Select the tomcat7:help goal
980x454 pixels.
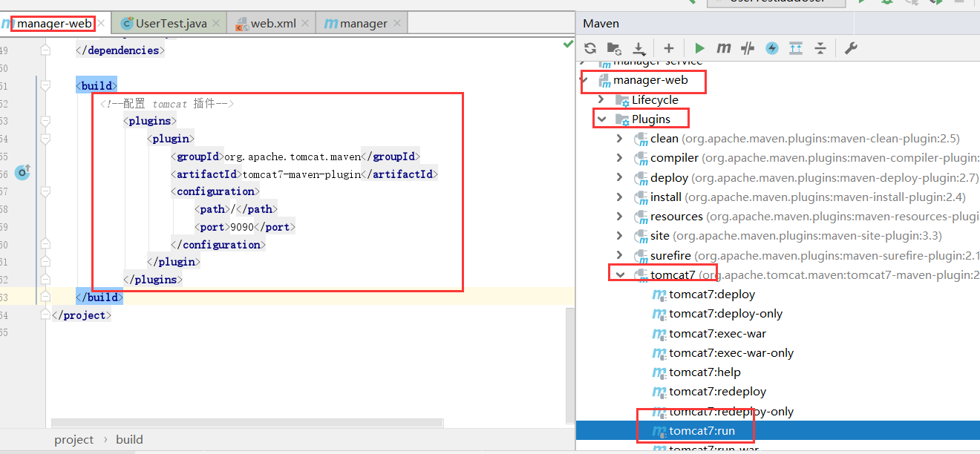click(705, 372)
